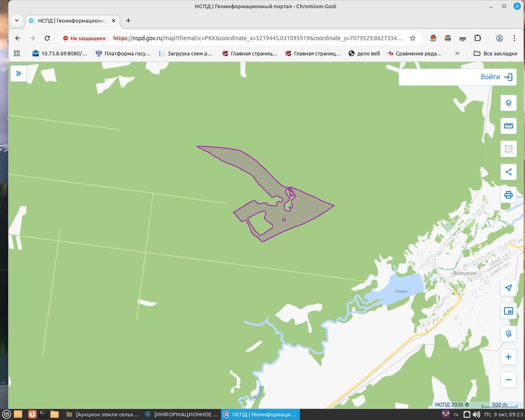This screenshot has height=420, width=525.
Task: Bookmark this page with star icon
Action: tap(413, 38)
